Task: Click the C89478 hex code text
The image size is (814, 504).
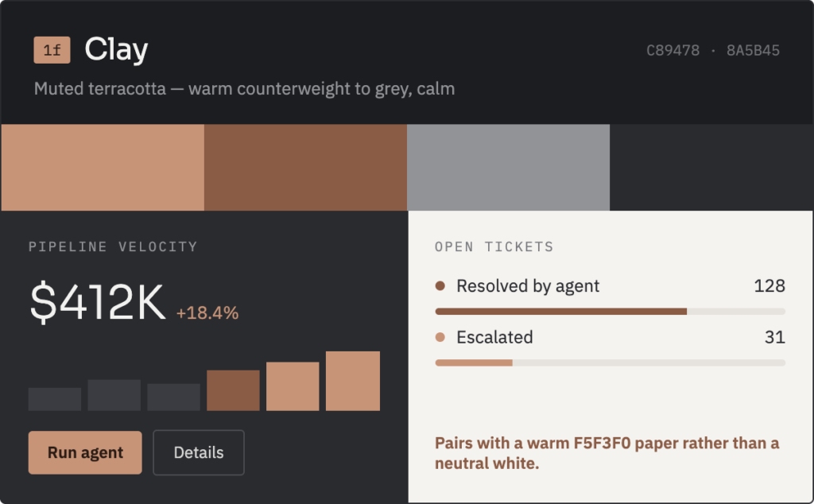Action: pyautogui.click(x=673, y=50)
